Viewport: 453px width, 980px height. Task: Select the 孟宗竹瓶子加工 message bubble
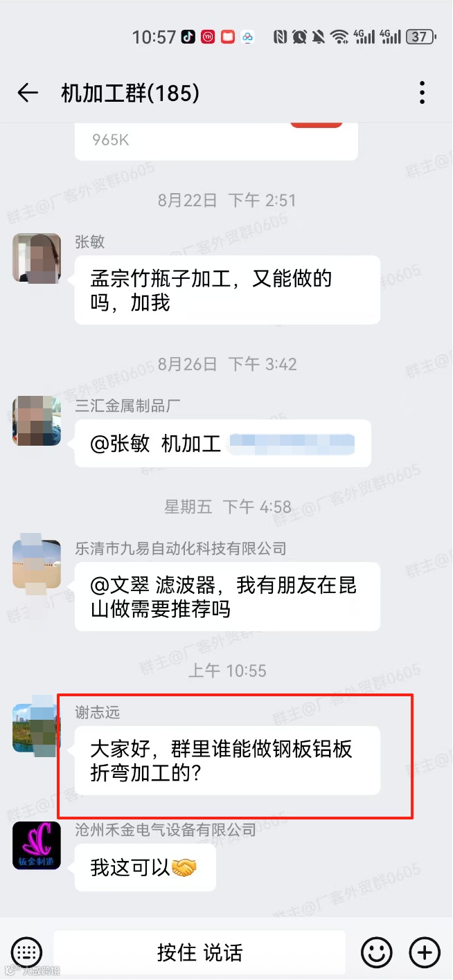click(x=227, y=290)
